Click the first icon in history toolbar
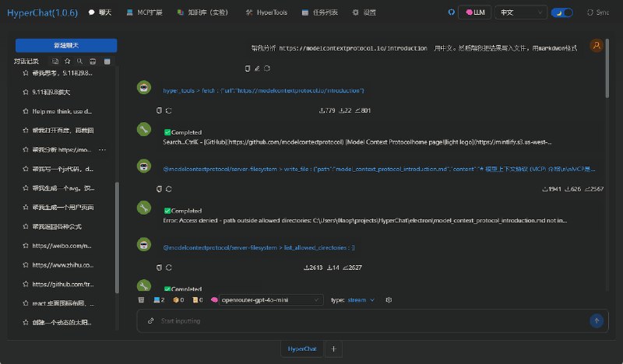The height and width of the screenshot is (364, 623). [x=55, y=61]
